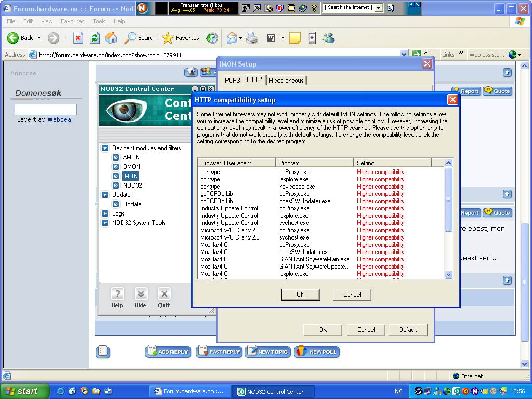Switch to Forum.hardware.no taskbar button
The width and height of the screenshot is (532, 399).
tap(190, 392)
